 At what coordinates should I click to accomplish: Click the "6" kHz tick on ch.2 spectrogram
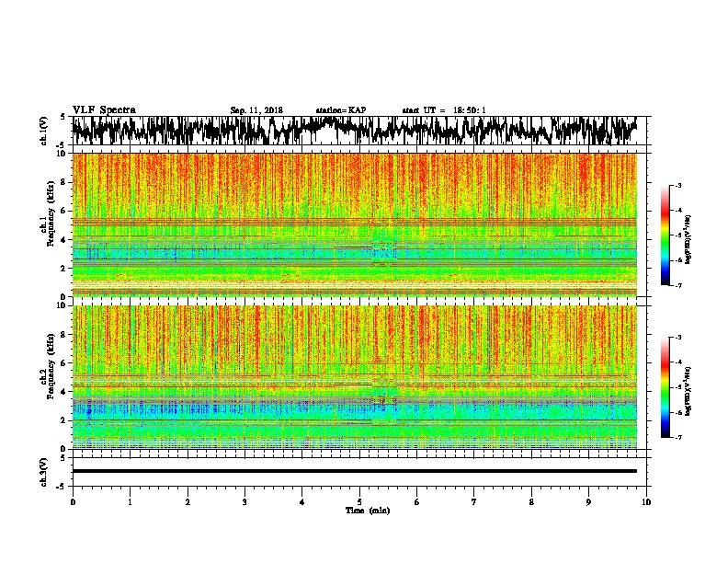click(64, 363)
